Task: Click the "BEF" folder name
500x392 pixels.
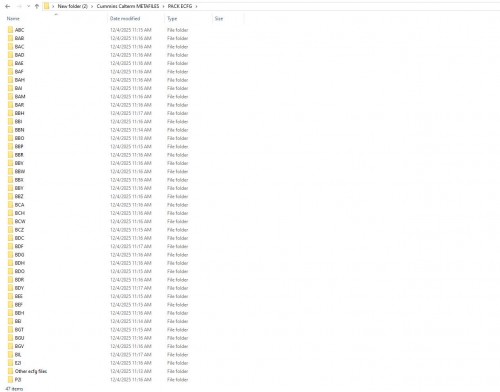Action: click(x=19, y=305)
